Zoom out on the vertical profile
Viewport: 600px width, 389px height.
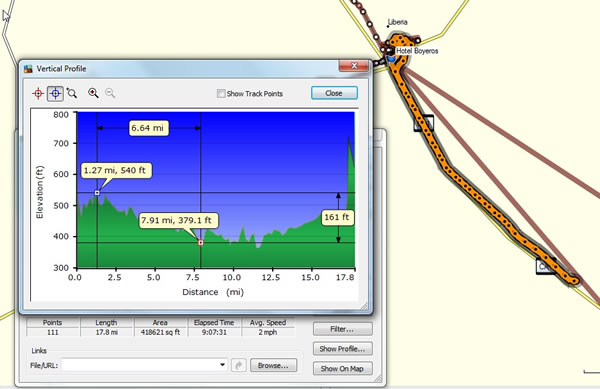tap(110, 93)
